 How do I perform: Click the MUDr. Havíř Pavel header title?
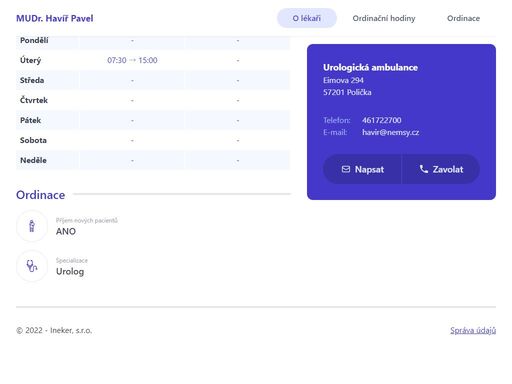(x=55, y=18)
